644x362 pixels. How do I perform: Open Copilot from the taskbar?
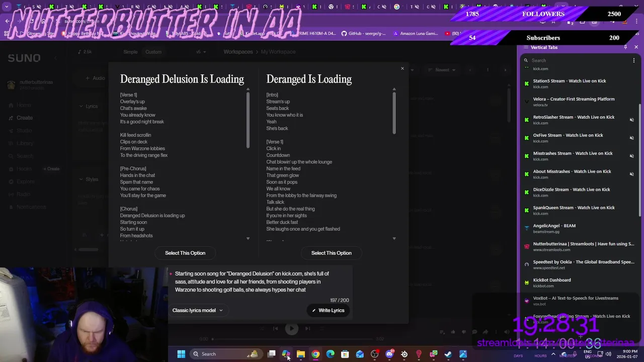(286, 354)
